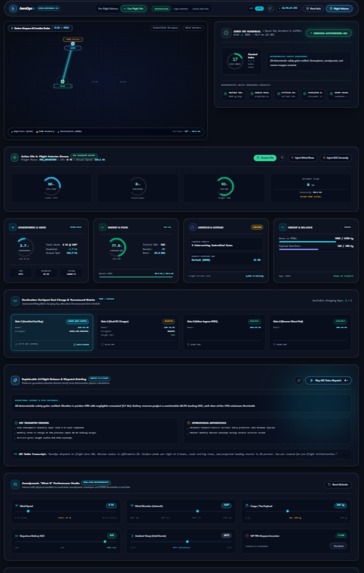This screenshot has width=364, height=573.
Task: Click the Wind Direction (Azimuth) slider handle
Action: point(198,511)
